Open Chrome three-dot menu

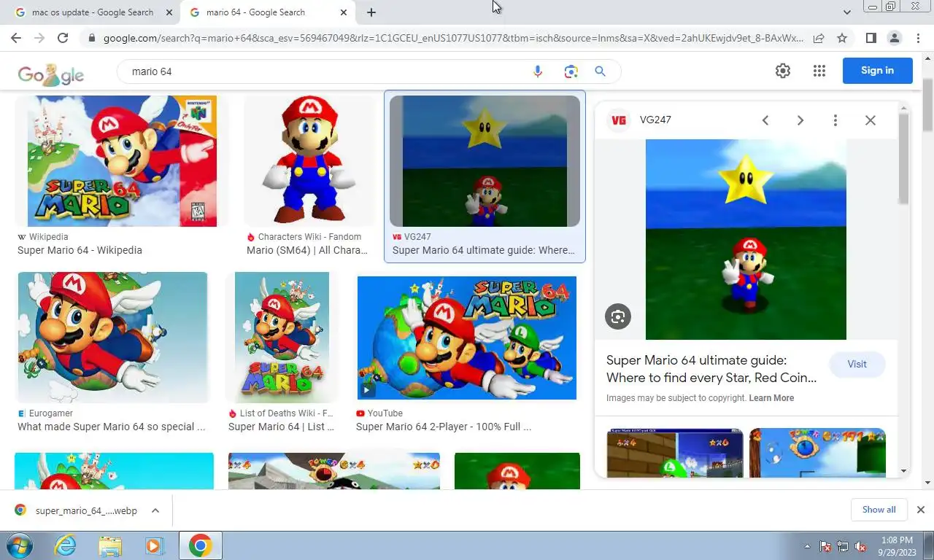click(918, 38)
